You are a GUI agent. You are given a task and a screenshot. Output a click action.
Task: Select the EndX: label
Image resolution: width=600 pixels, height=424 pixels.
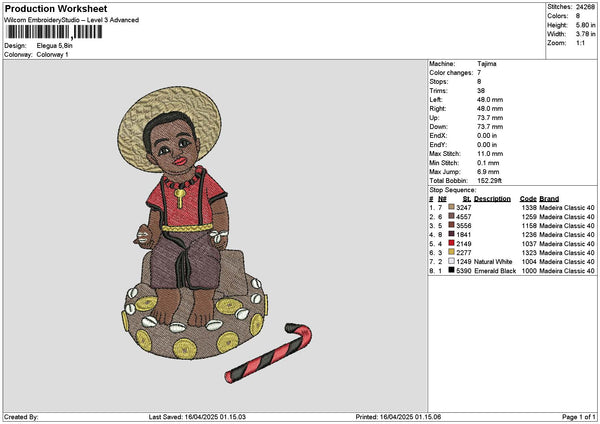tap(438, 136)
